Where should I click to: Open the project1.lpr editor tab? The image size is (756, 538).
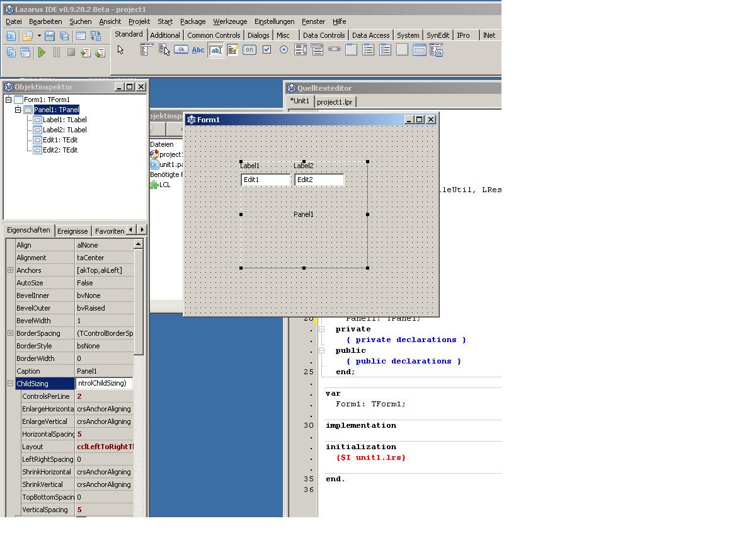[335, 101]
